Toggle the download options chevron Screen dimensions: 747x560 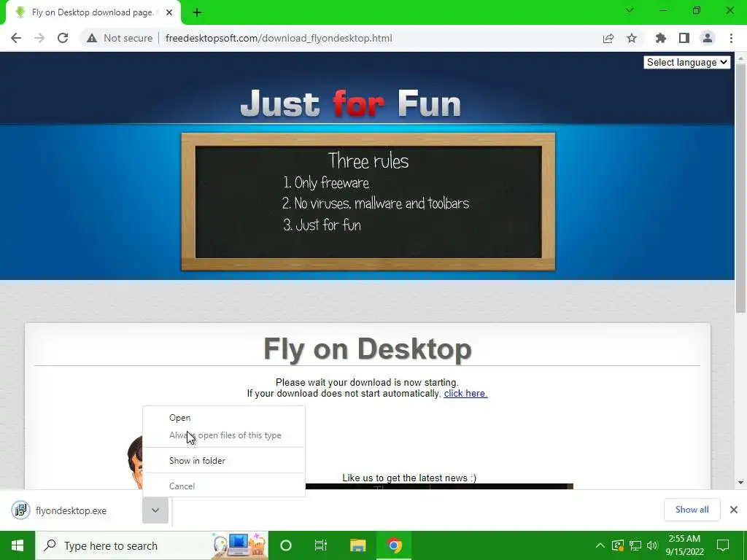click(155, 510)
